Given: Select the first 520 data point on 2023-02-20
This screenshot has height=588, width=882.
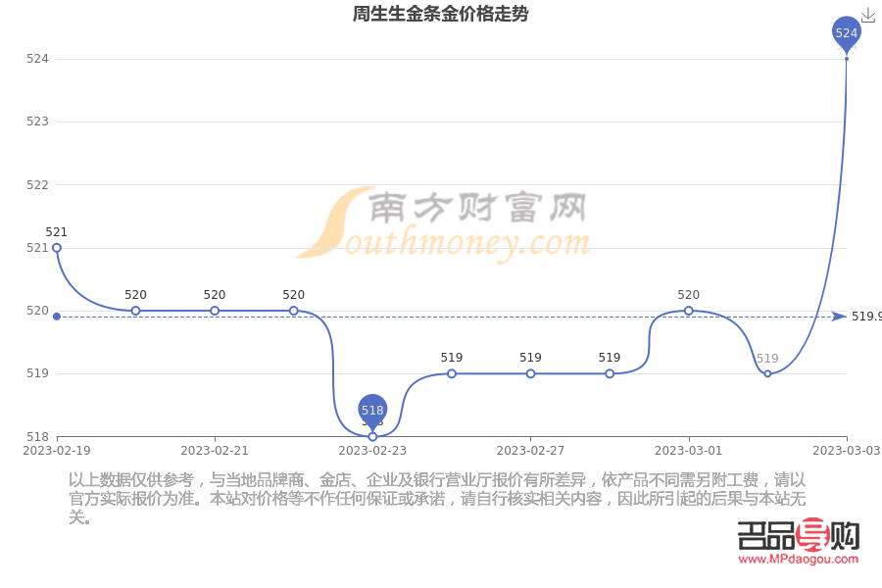Looking at the screenshot, I should 135,311.
